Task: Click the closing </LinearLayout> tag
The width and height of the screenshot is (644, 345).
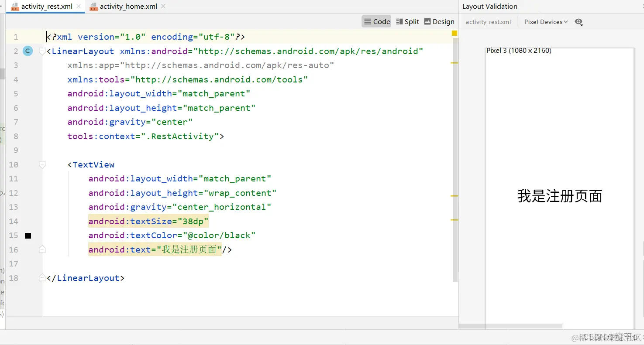Action: 86,278
